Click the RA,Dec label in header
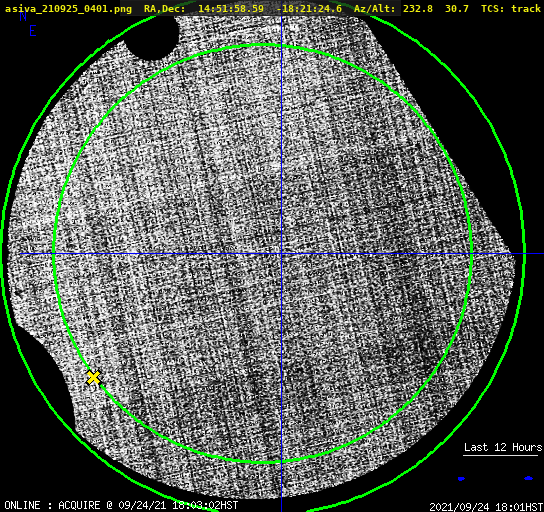 coord(165,8)
